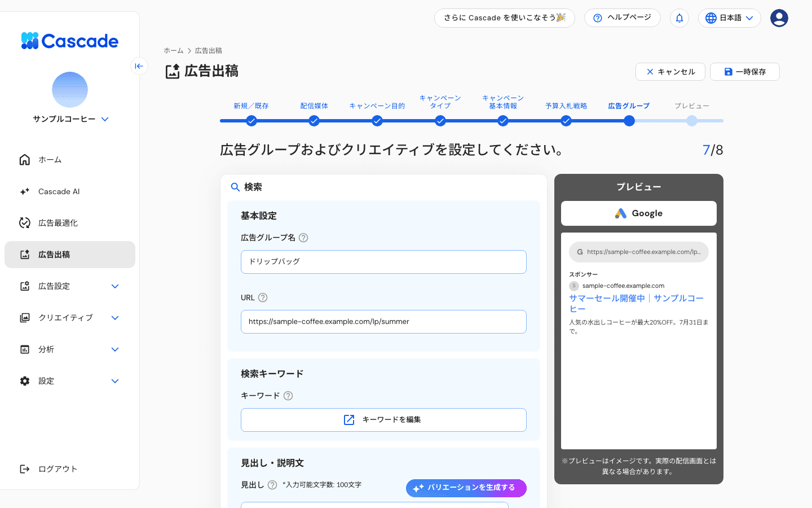The height and width of the screenshot is (508, 812).
Task: Click help icon next to 見出し
Action: (x=272, y=485)
